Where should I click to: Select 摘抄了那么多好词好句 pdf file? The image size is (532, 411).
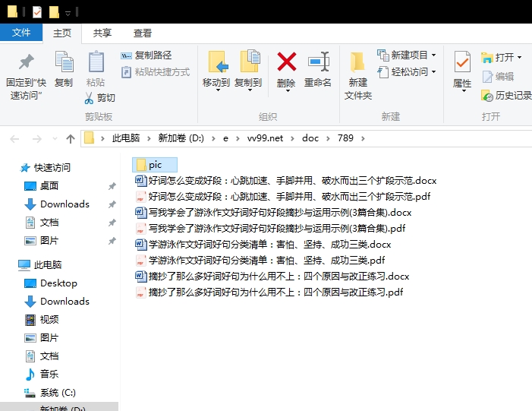pos(269,292)
